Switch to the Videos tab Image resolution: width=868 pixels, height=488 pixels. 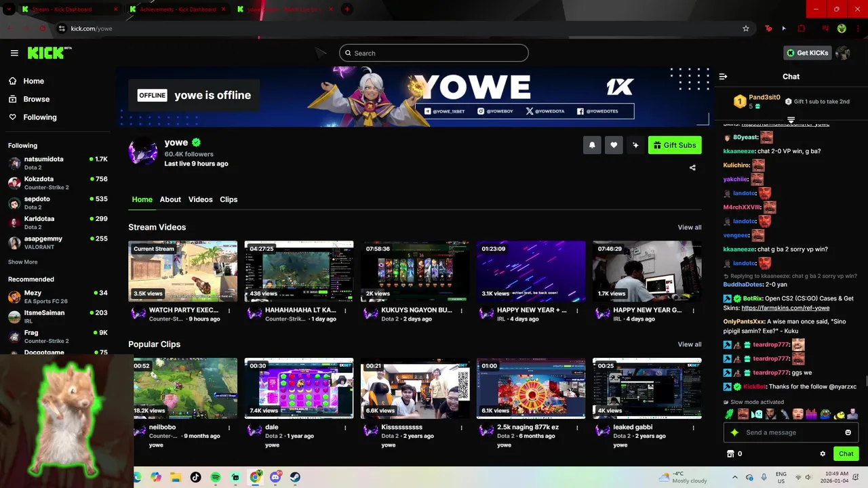tap(201, 199)
